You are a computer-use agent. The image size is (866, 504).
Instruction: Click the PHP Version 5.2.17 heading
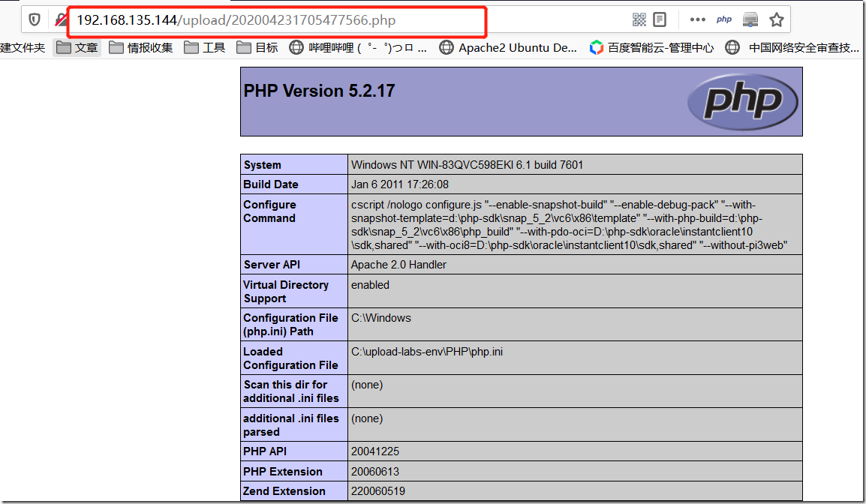pyautogui.click(x=319, y=91)
